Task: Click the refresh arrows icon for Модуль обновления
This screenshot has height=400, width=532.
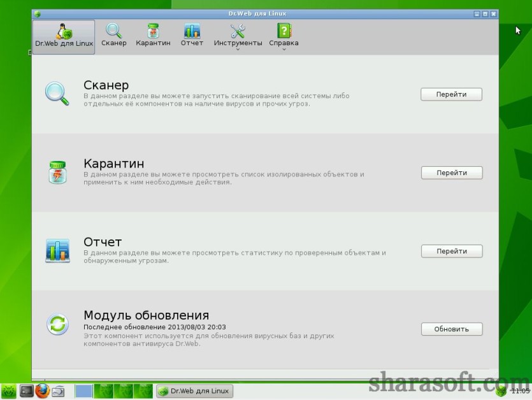Action: point(58,324)
